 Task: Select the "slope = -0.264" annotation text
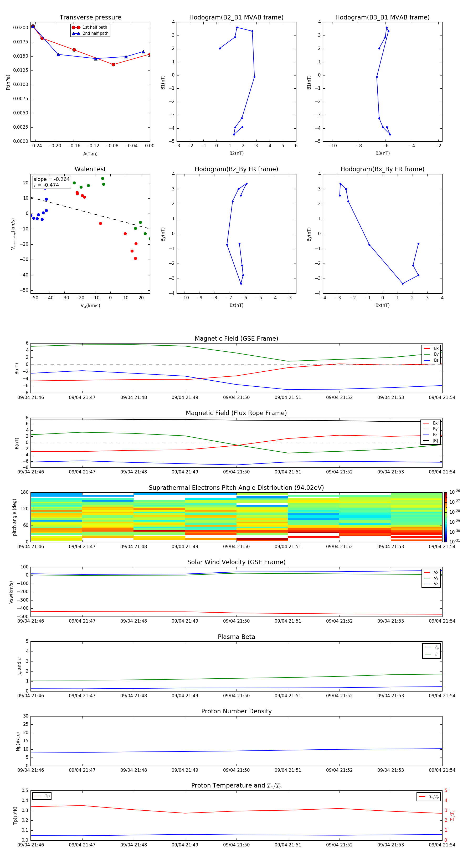[52, 179]
